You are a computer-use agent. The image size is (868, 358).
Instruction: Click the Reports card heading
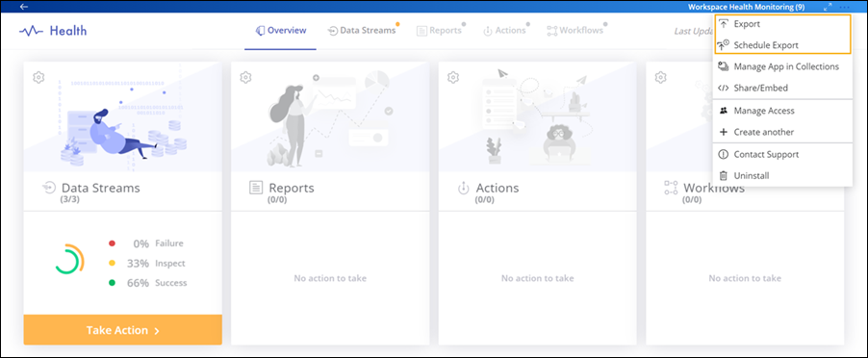pyautogui.click(x=292, y=188)
